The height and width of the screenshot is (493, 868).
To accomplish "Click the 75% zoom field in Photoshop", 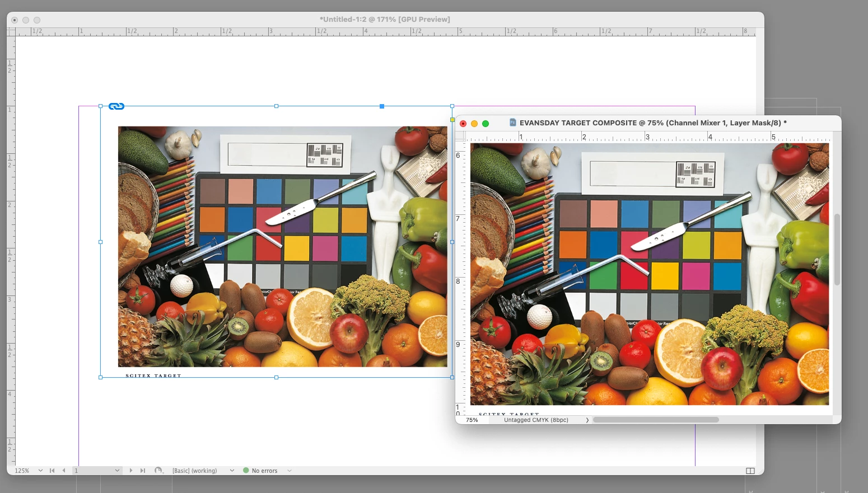I will (x=472, y=420).
